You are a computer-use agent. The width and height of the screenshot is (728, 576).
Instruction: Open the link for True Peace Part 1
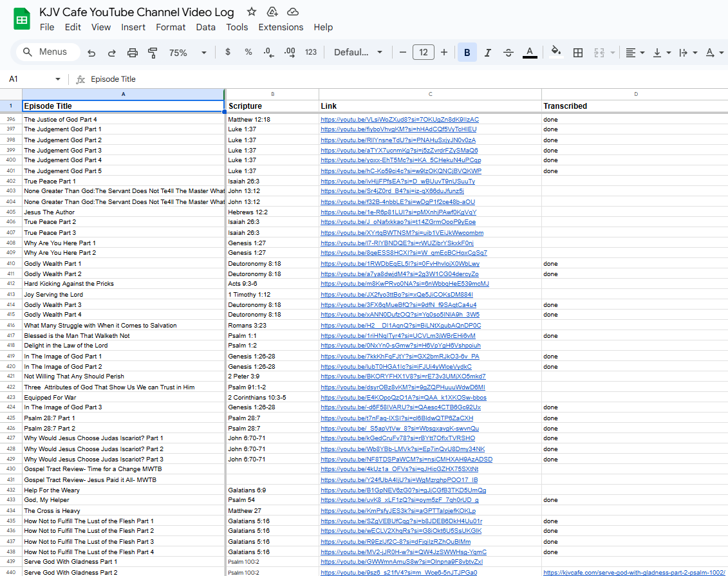[397, 181]
